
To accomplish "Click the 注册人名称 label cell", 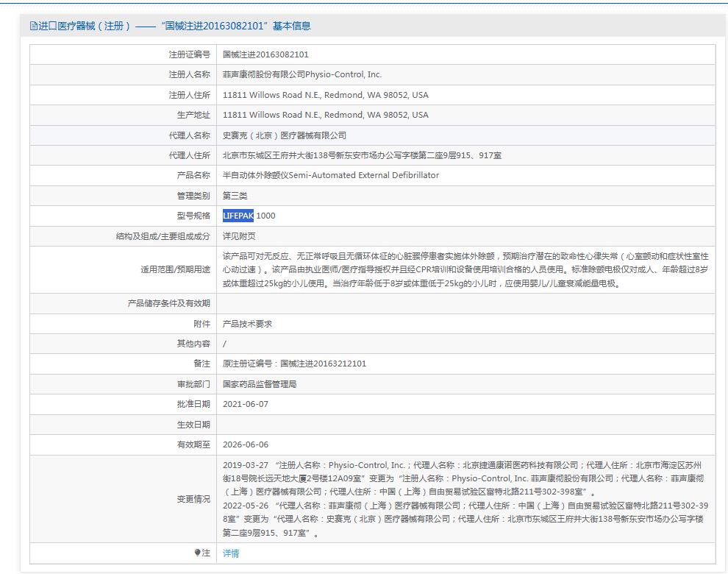I will pos(123,74).
